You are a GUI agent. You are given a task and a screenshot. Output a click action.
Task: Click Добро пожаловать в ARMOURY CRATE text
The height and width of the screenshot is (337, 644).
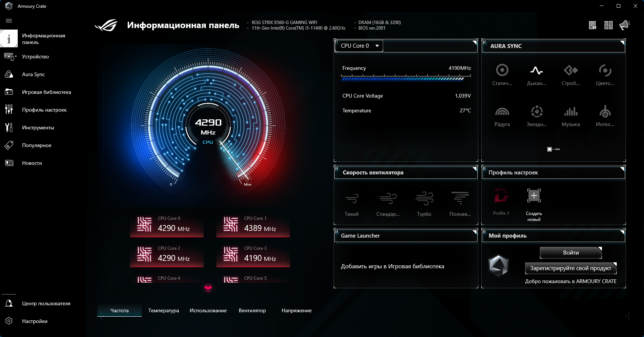point(571,281)
